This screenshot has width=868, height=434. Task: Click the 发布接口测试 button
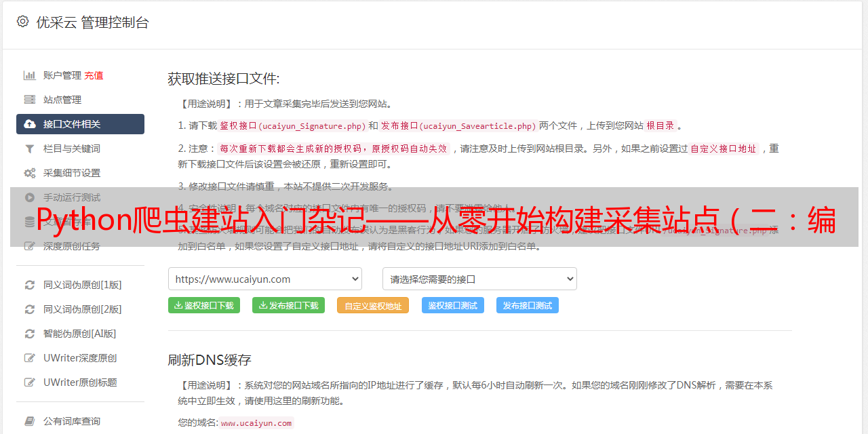coord(528,305)
